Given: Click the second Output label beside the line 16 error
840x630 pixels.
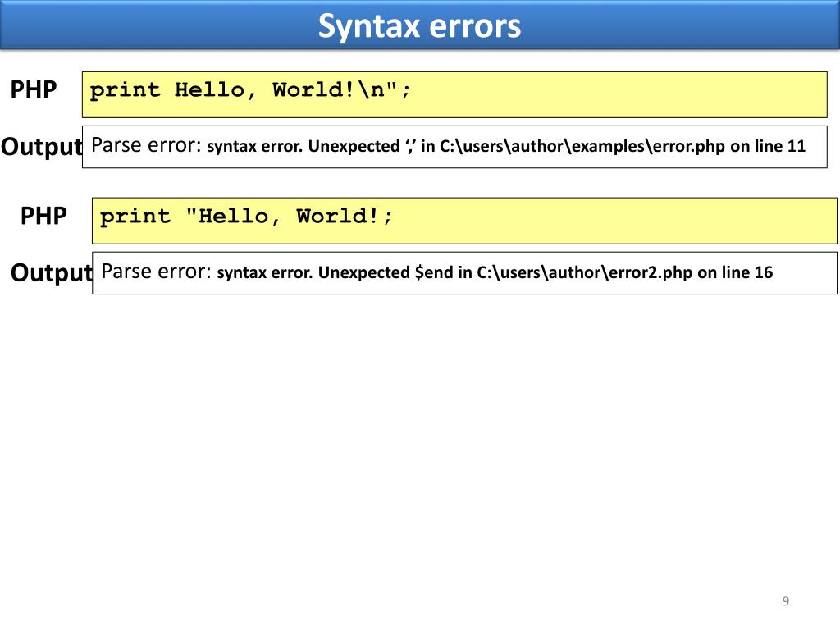Looking at the screenshot, I should (x=51, y=272).
